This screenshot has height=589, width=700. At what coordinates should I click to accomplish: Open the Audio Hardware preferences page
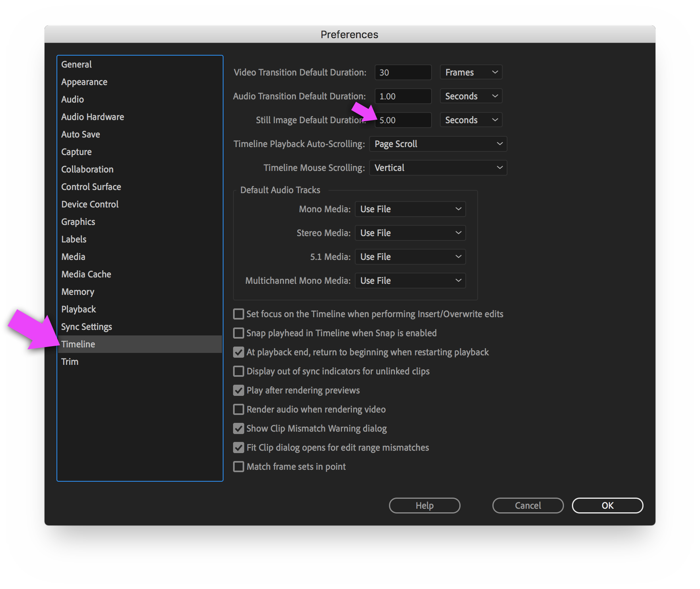point(92,117)
